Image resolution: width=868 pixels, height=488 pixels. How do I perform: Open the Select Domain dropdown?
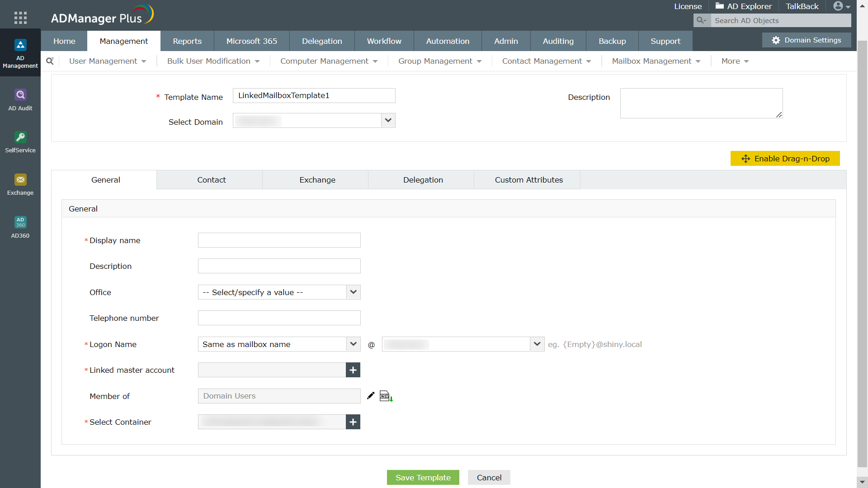[388, 121]
